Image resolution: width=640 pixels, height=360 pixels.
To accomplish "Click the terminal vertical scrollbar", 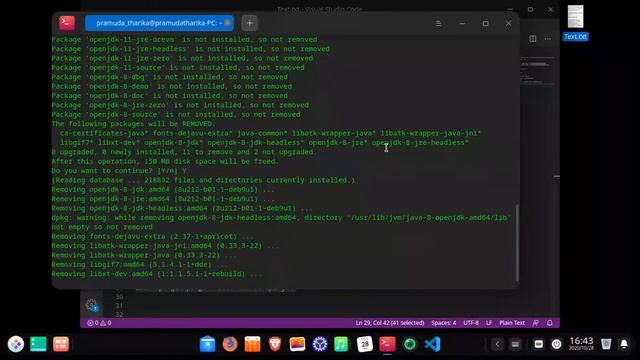I will pos(517,243).
